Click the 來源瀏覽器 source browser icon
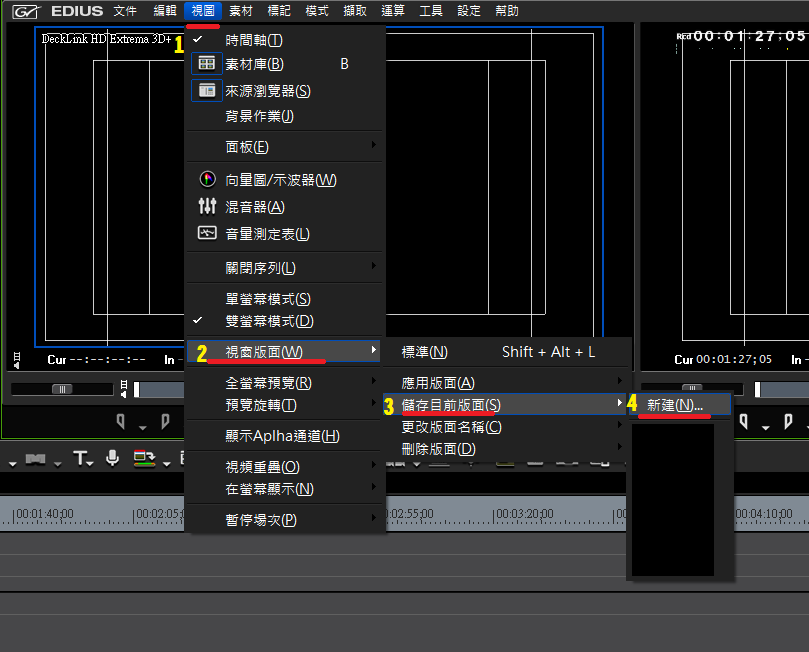 pos(207,91)
